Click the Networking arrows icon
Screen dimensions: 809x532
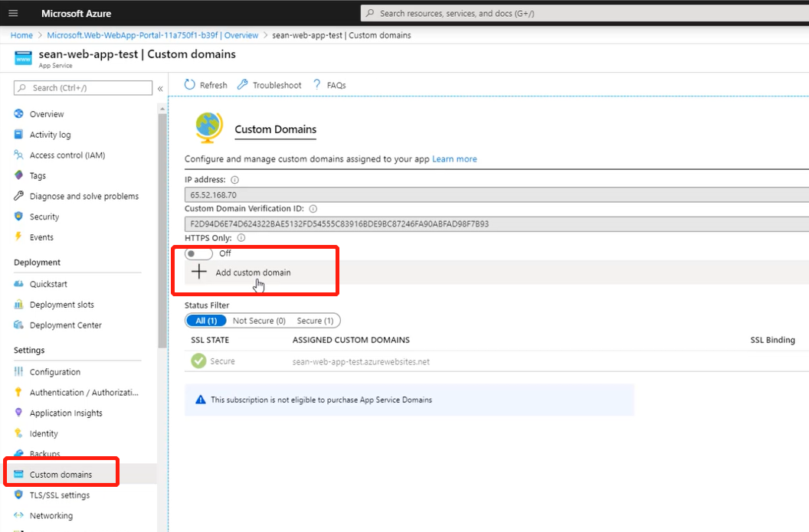tap(18, 515)
